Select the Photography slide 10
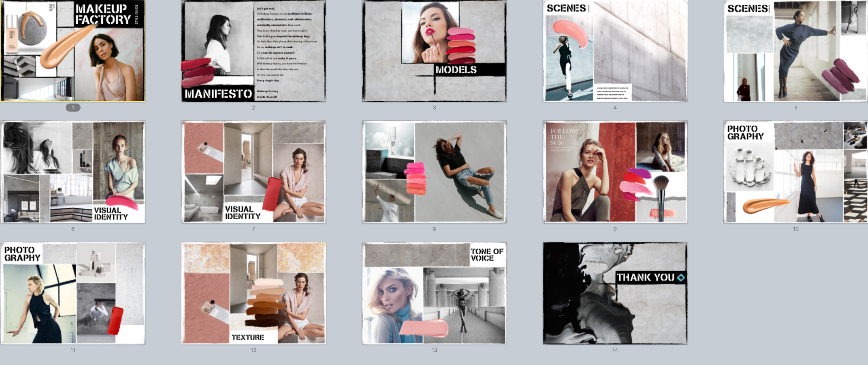868x365 pixels. [796, 172]
